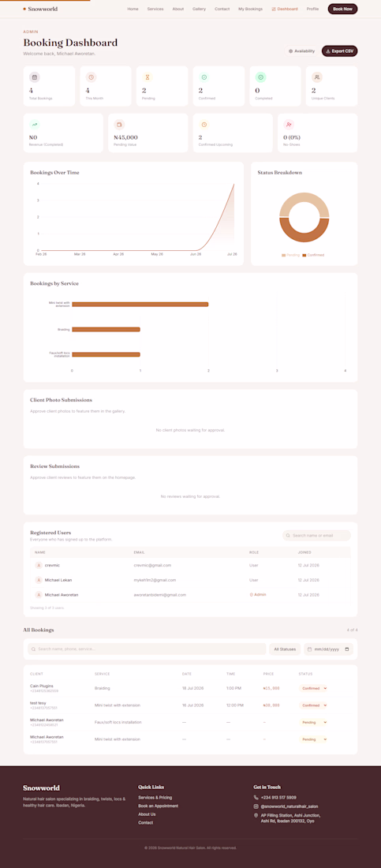The image size is (381, 868).
Task: Go to Home in navigation
Action: coord(133,9)
